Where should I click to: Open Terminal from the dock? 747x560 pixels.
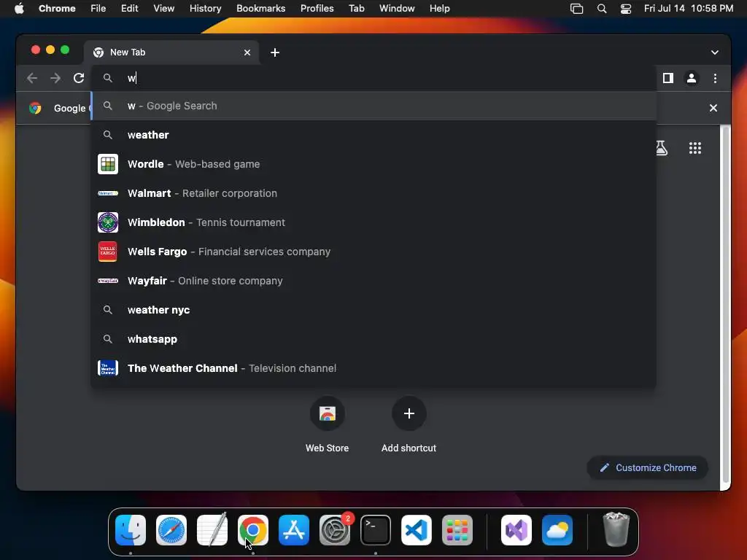click(376, 530)
